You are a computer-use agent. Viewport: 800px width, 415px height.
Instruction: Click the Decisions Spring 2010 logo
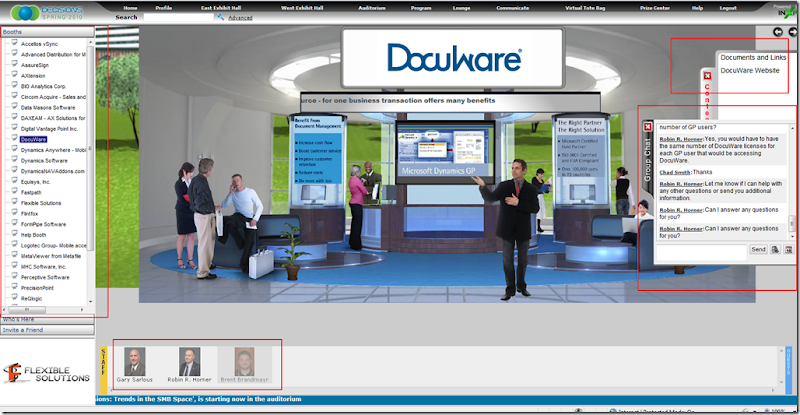[47, 13]
